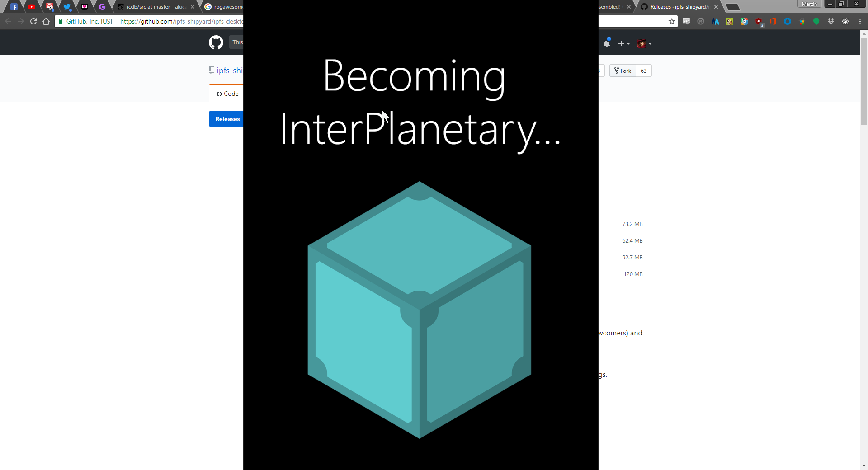This screenshot has height=470, width=868.
Task: Open GitHub notifications bell
Action: 607,43
